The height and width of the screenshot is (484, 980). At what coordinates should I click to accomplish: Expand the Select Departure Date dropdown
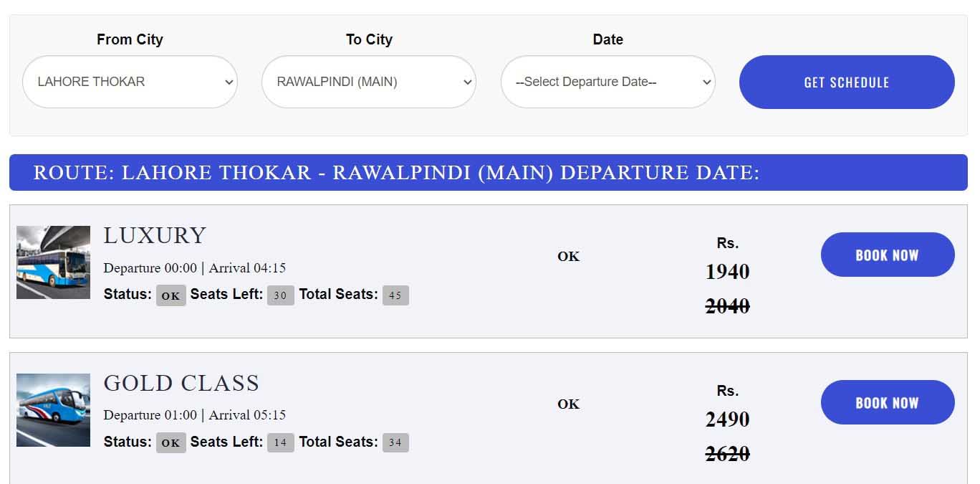pos(607,82)
